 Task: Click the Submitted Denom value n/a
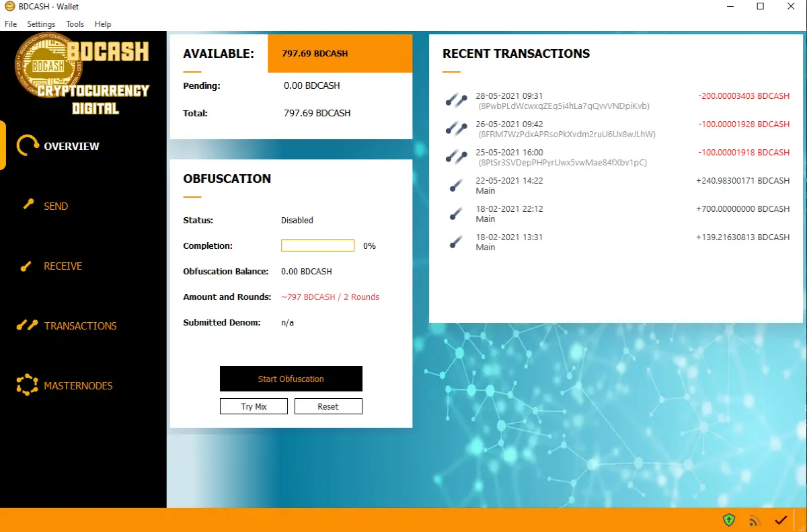point(287,322)
